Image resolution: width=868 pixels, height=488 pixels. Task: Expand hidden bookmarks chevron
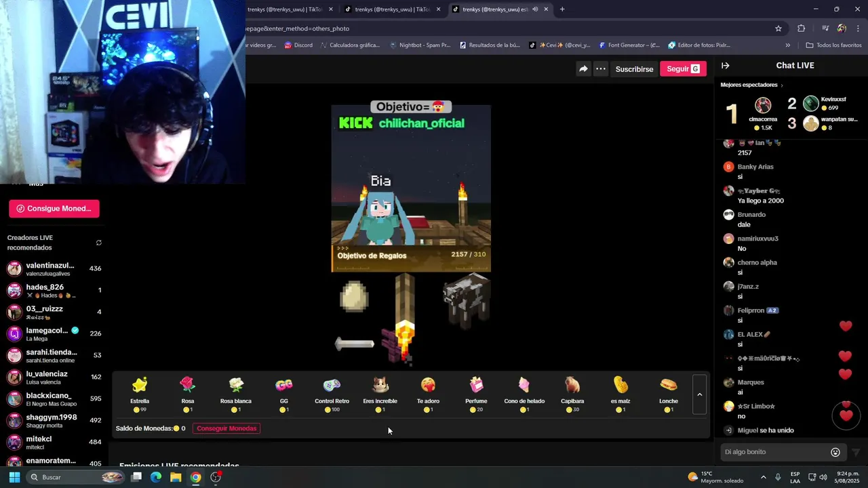(x=788, y=45)
